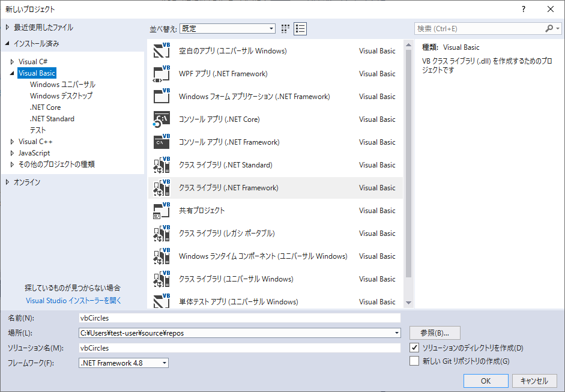
Task: Toggle the create solution directory checkbox
Action: [x=414, y=348]
